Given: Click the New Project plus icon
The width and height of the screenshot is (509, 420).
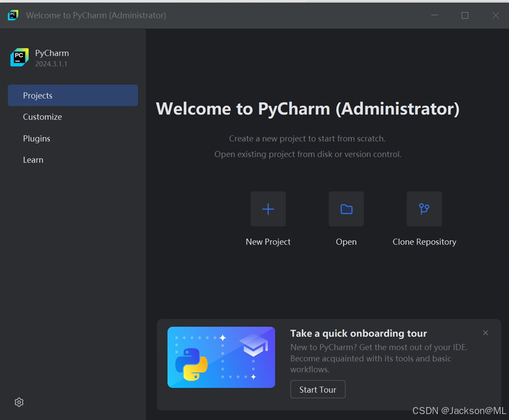Looking at the screenshot, I should [268, 209].
